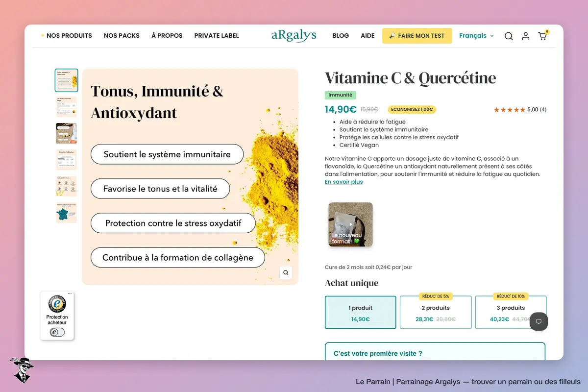Select the third product thumbnail with photo
The width and height of the screenshot is (588, 392).
pyautogui.click(x=66, y=133)
